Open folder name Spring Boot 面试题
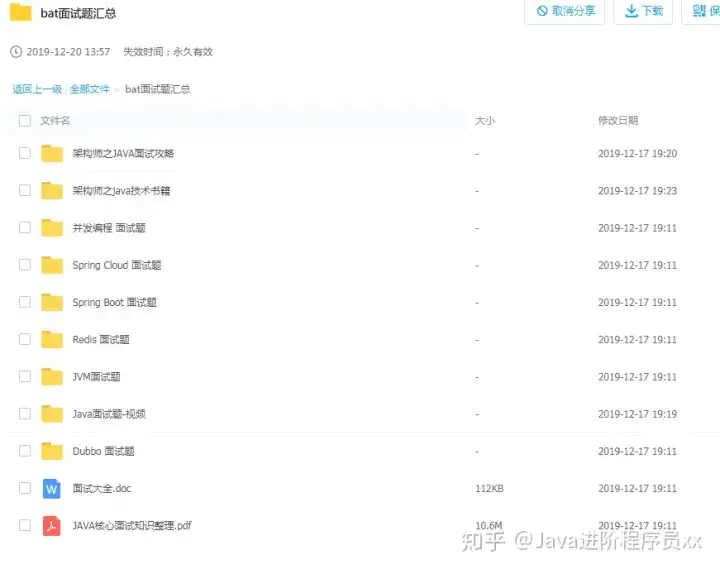 pyautogui.click(x=114, y=303)
